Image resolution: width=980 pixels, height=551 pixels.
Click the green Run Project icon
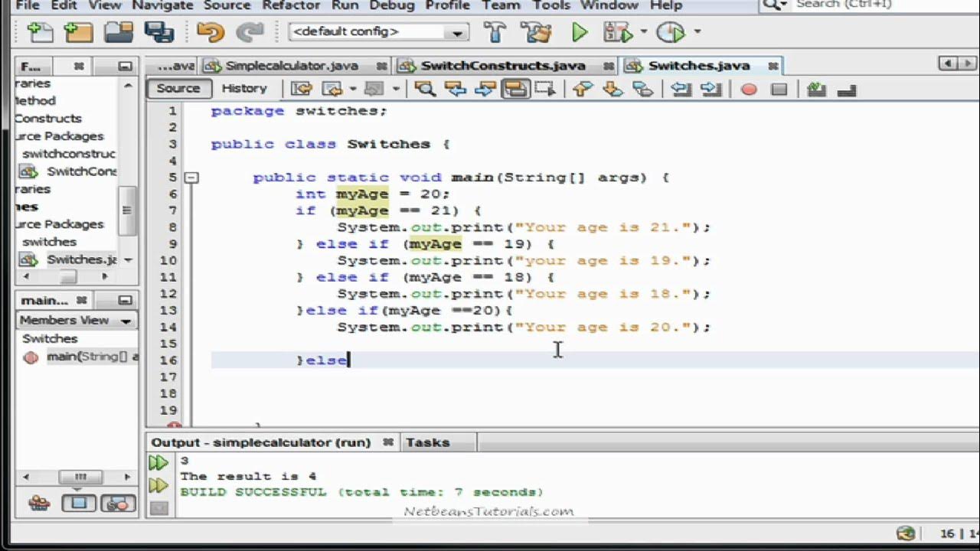point(580,32)
